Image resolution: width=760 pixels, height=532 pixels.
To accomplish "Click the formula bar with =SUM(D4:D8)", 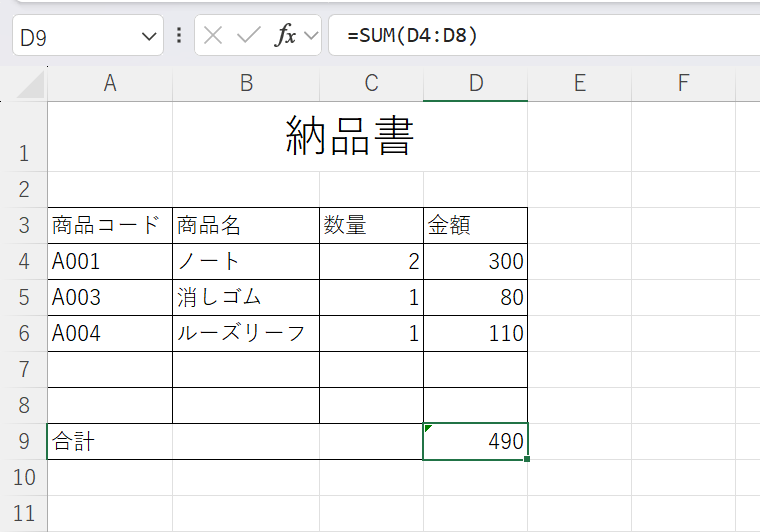I will click(544, 35).
